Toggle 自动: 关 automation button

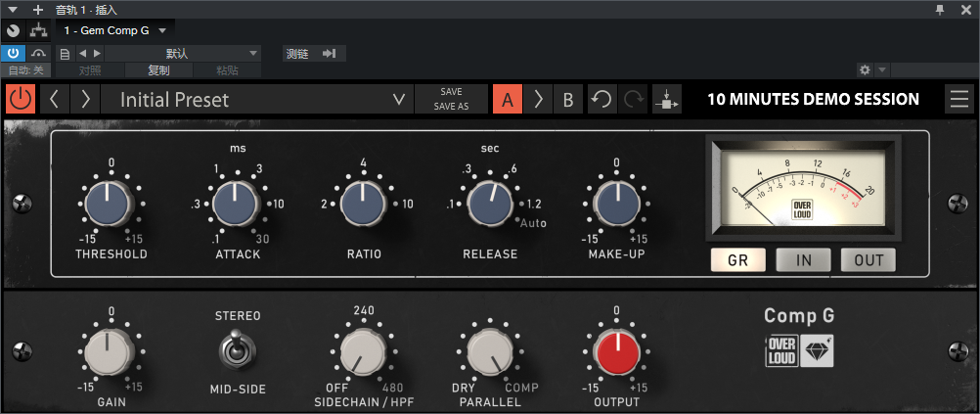click(25, 70)
